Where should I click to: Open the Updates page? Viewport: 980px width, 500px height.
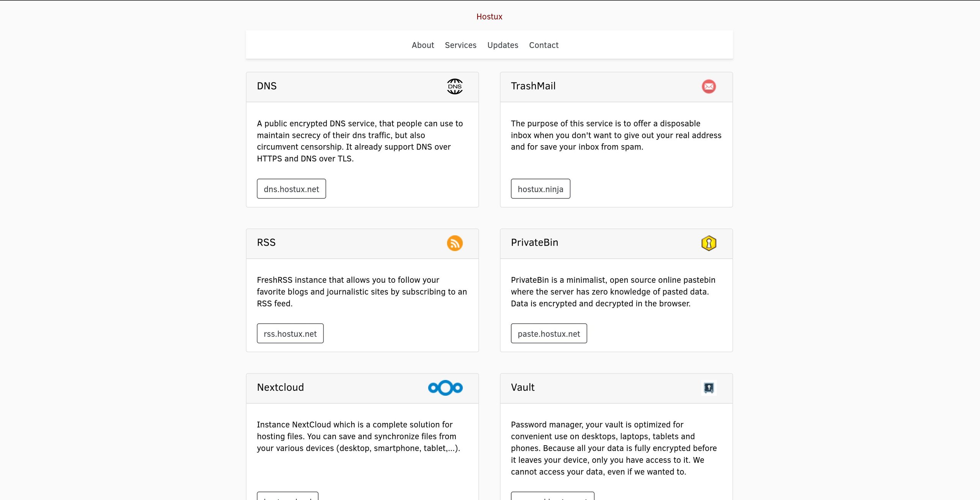[x=502, y=45]
